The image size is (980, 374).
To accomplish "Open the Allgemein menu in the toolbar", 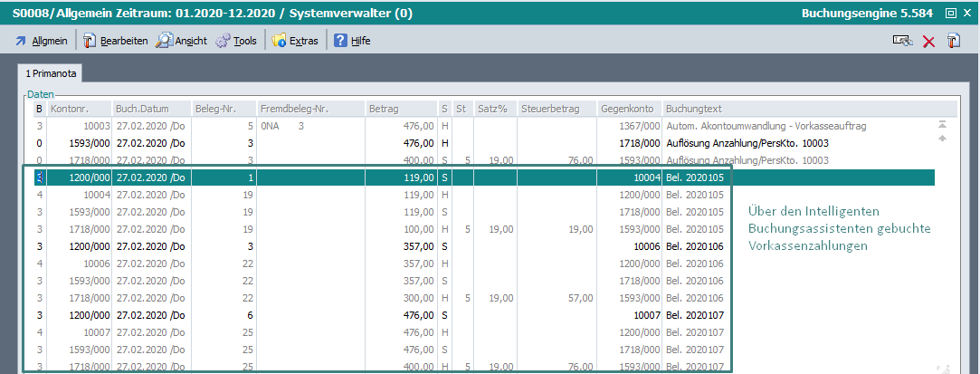I will (x=42, y=41).
